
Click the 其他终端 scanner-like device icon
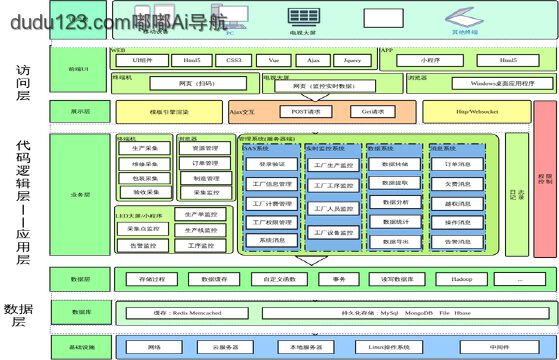click(464, 18)
